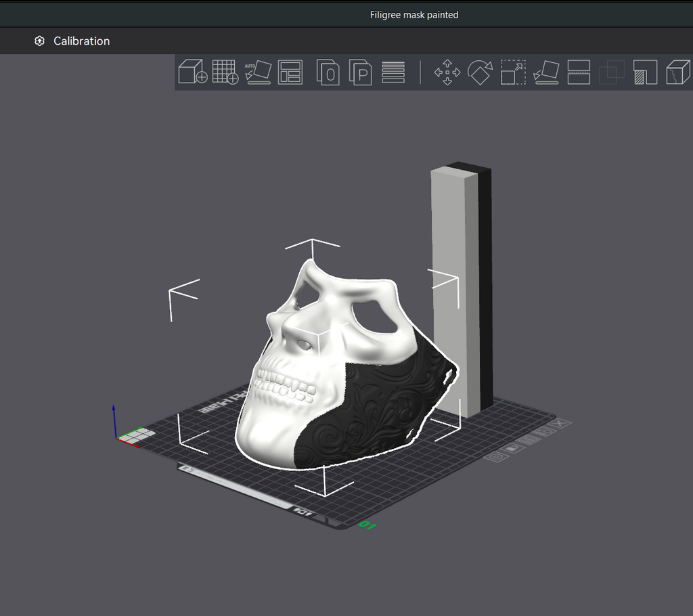Open the Calibration menu
Screen dimensions: 693x616
point(72,41)
